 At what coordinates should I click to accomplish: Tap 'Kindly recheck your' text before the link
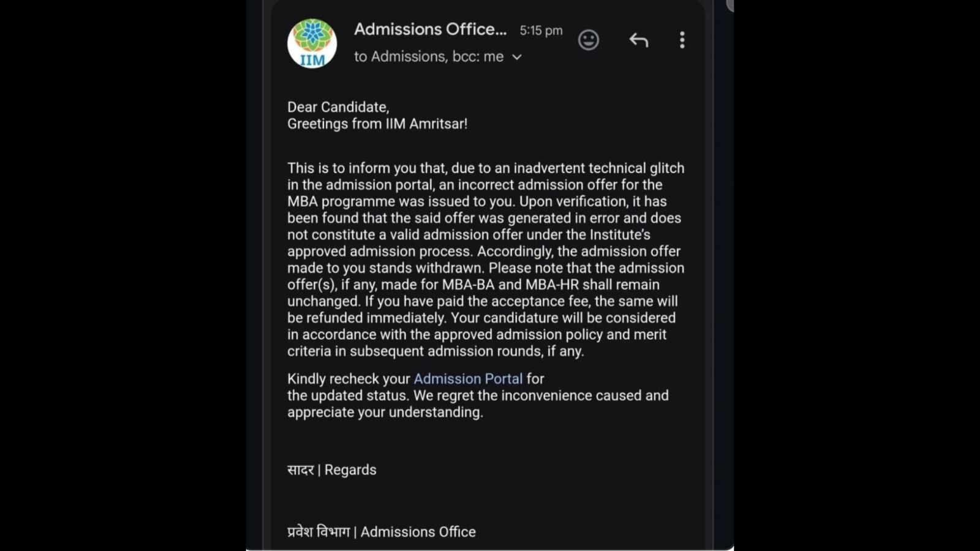[349, 379]
